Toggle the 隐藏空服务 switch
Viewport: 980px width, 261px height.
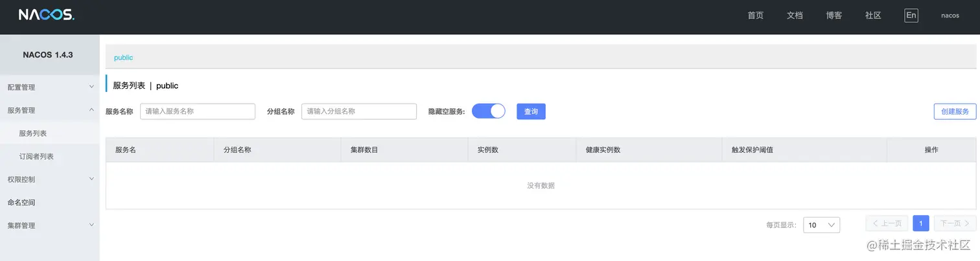pyautogui.click(x=489, y=111)
